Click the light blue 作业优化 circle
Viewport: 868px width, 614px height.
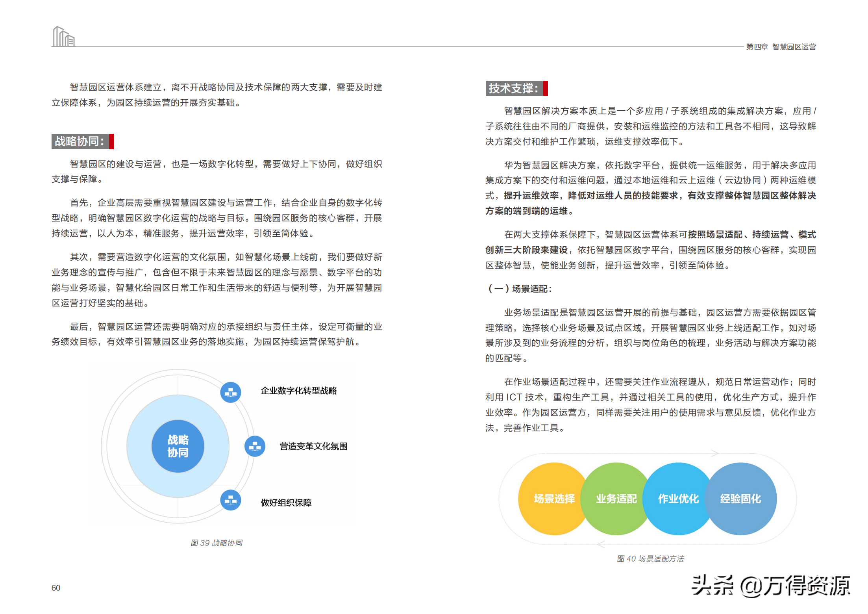[x=678, y=499]
